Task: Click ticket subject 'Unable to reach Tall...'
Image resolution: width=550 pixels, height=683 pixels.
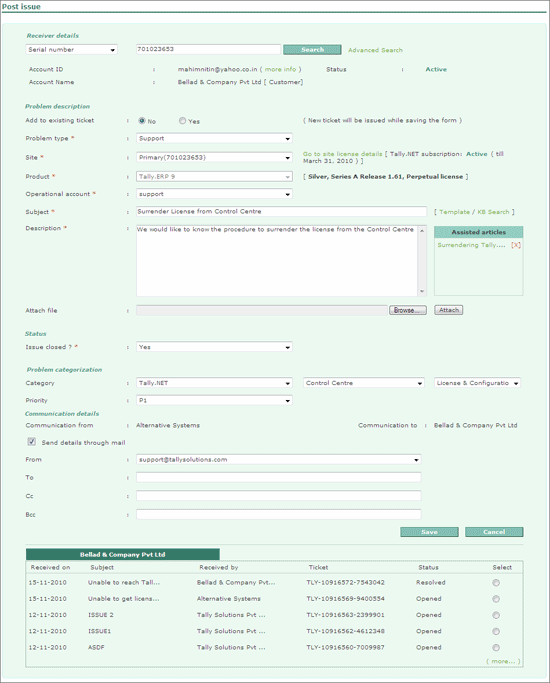Action: click(124, 582)
